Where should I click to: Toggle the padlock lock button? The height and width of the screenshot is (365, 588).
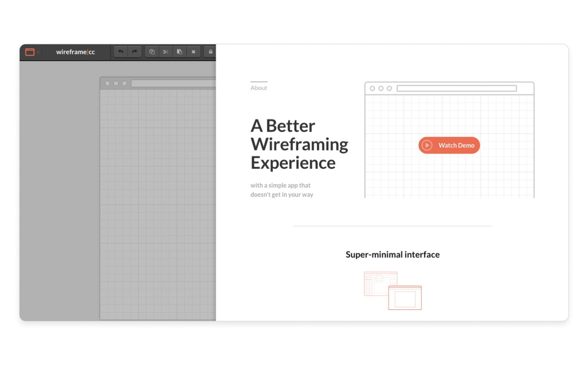pyautogui.click(x=210, y=52)
